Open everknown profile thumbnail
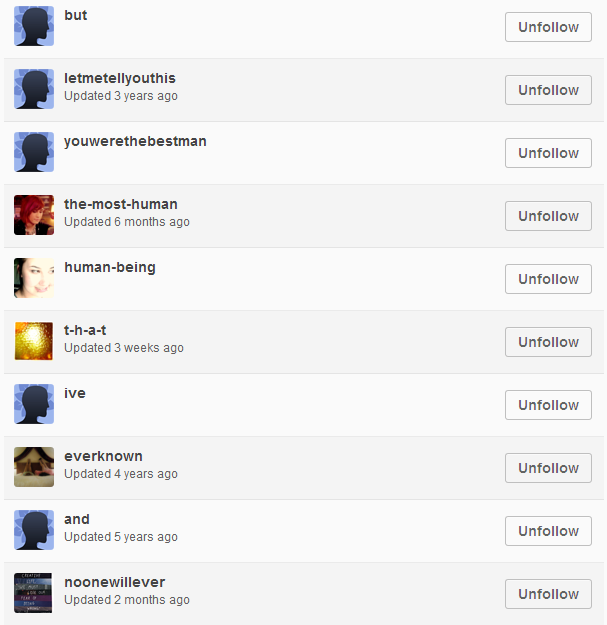 [34, 467]
